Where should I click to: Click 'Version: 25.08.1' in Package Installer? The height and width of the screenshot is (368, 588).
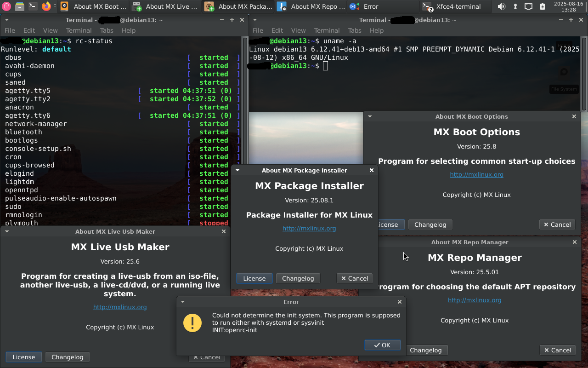click(x=309, y=201)
